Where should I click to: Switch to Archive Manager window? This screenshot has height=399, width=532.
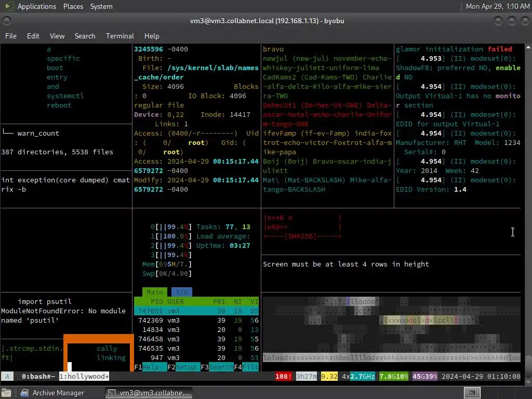click(52, 393)
